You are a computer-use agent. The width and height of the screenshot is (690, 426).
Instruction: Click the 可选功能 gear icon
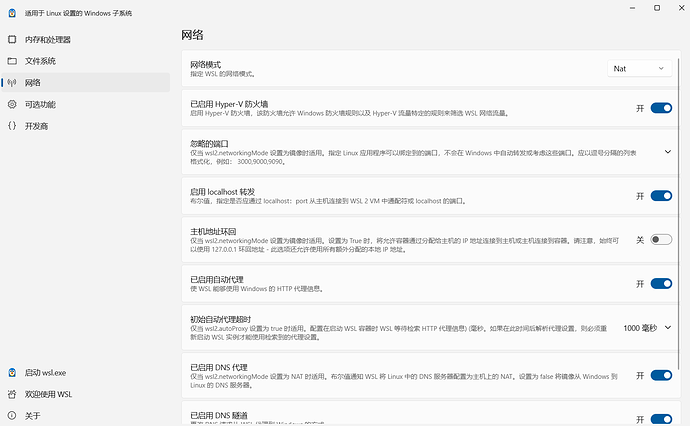tap(12, 104)
